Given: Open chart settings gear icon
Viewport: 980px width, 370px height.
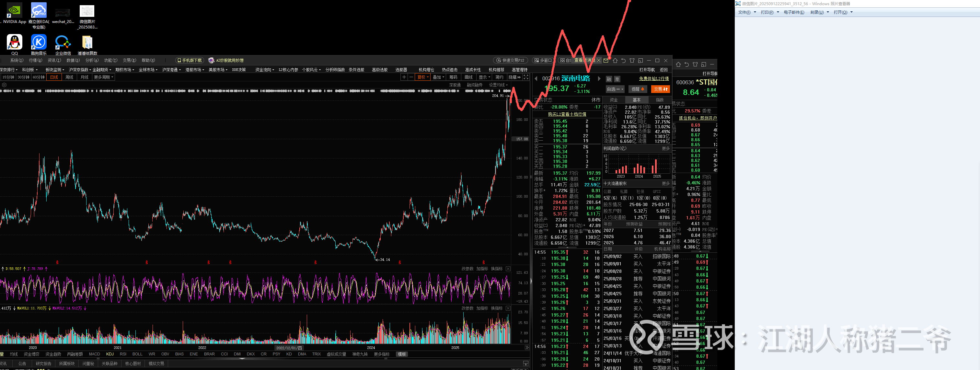Looking at the screenshot, I should [x=4, y=85].
